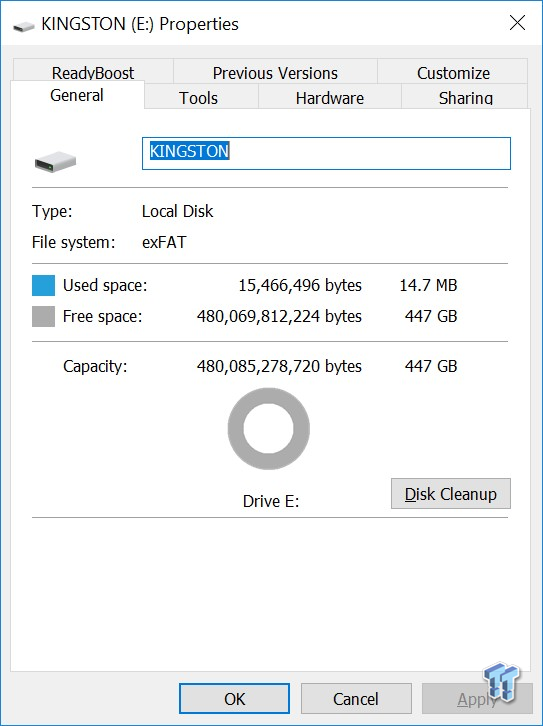The image size is (543, 726).
Task: Click the disk drive icon beside name field
Action: click(x=56, y=162)
